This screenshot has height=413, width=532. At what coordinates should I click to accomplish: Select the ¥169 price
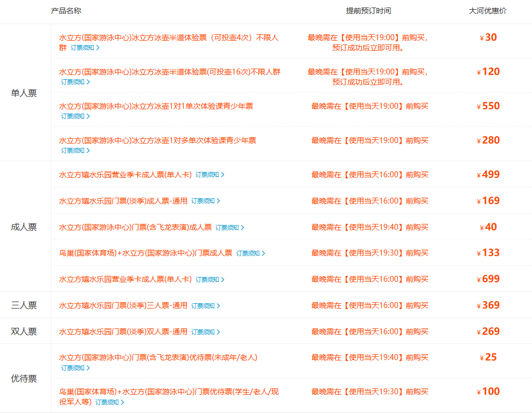488,200
